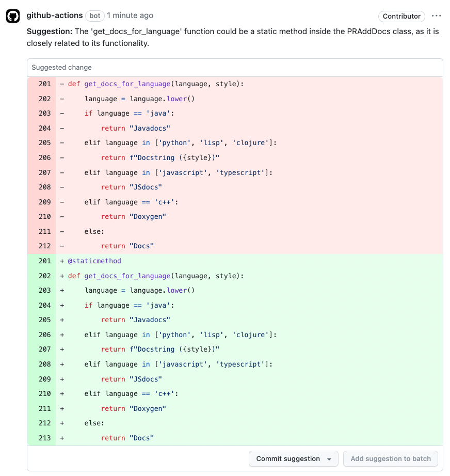Click added line number 207

coord(45,349)
